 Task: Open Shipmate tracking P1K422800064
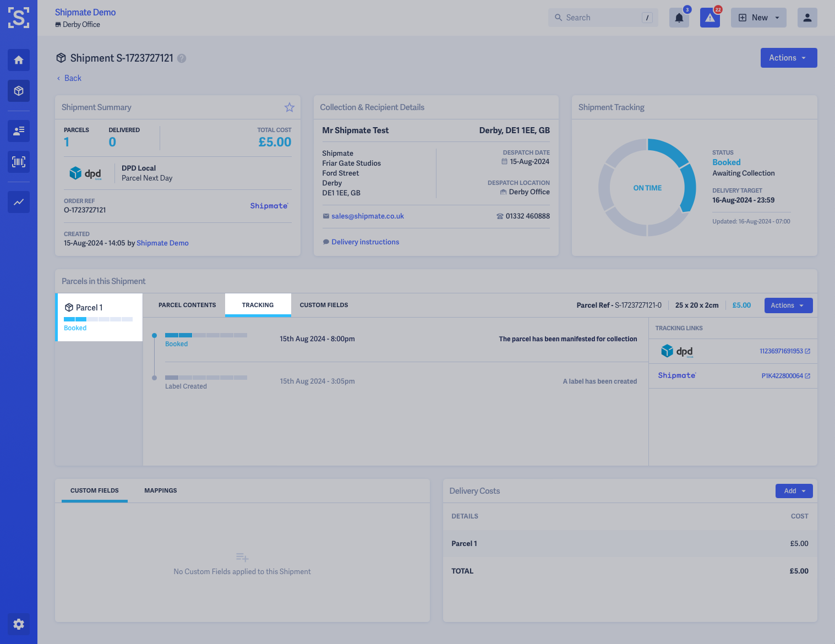pos(782,376)
